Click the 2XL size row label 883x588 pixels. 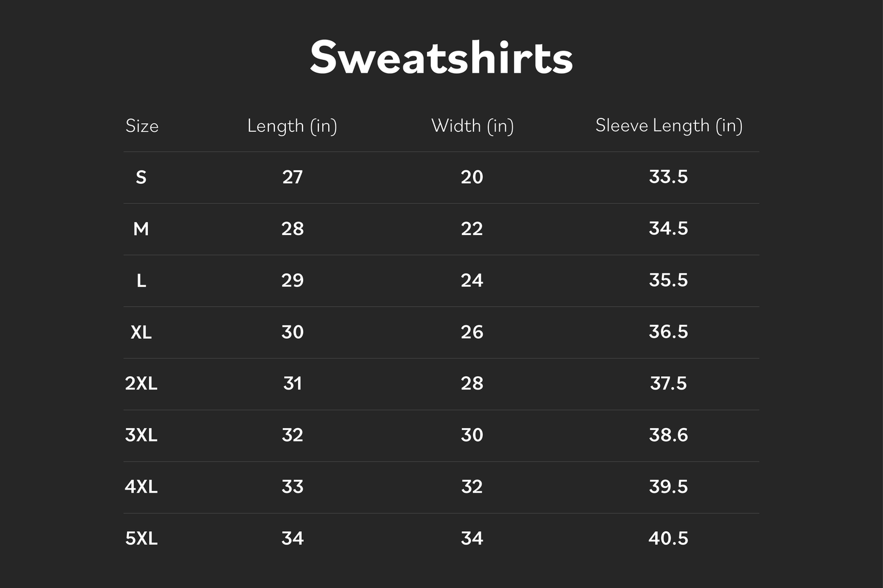(x=141, y=383)
